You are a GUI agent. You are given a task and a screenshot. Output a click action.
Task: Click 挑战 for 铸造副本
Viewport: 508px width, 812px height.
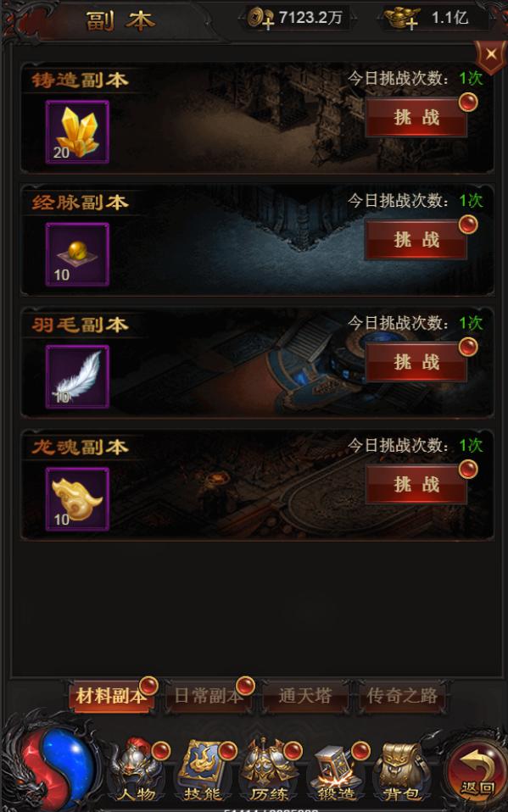point(416,118)
